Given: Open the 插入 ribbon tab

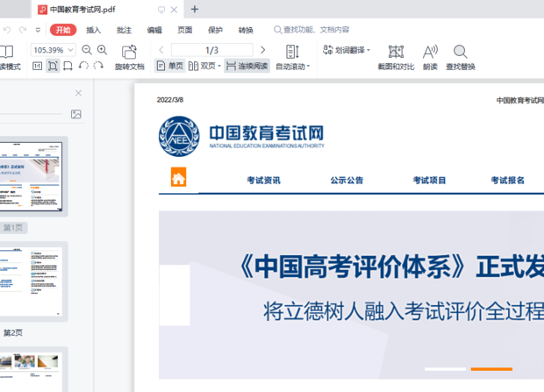Looking at the screenshot, I should pos(93,30).
